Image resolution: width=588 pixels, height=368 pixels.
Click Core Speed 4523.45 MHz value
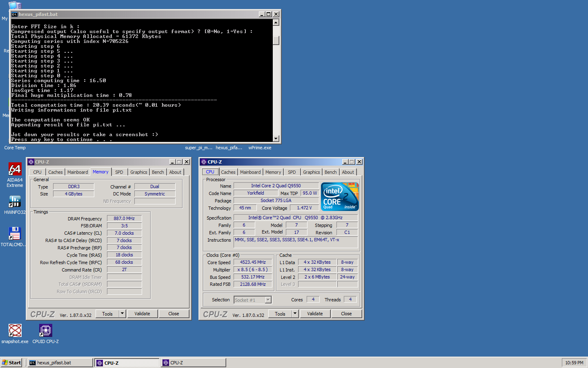253,262
